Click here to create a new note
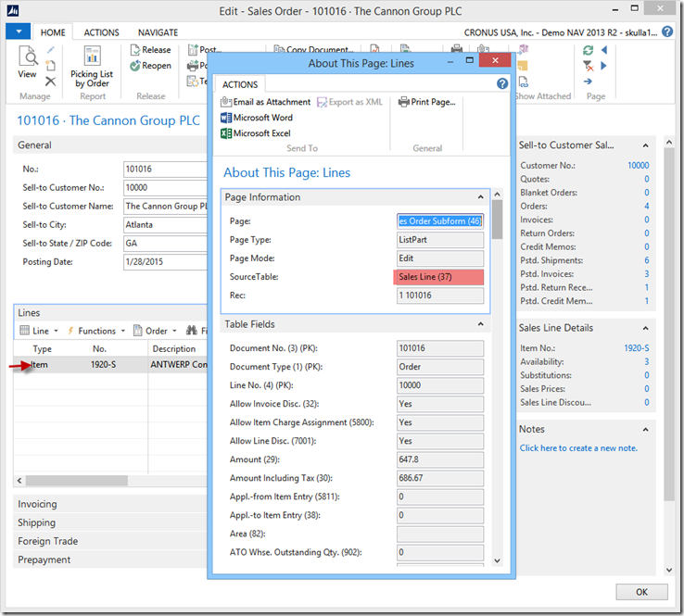The width and height of the screenshot is (684, 616). [x=578, y=448]
